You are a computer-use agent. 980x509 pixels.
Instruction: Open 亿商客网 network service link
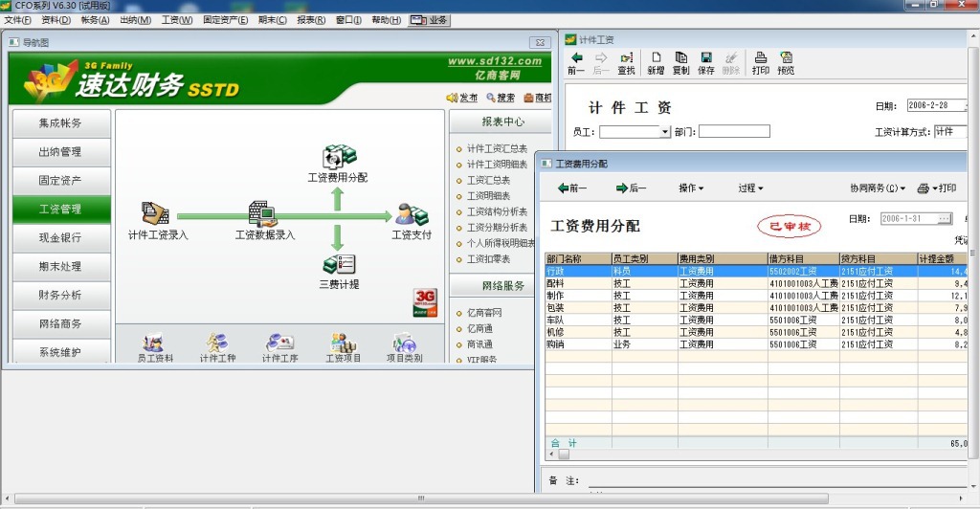coord(483,312)
